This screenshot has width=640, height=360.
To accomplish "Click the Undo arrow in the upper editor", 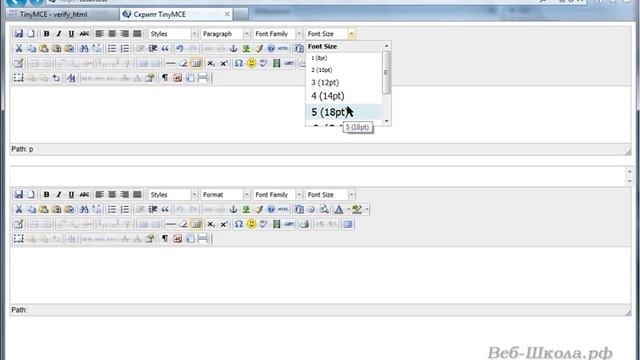I will pyautogui.click(x=180, y=49).
